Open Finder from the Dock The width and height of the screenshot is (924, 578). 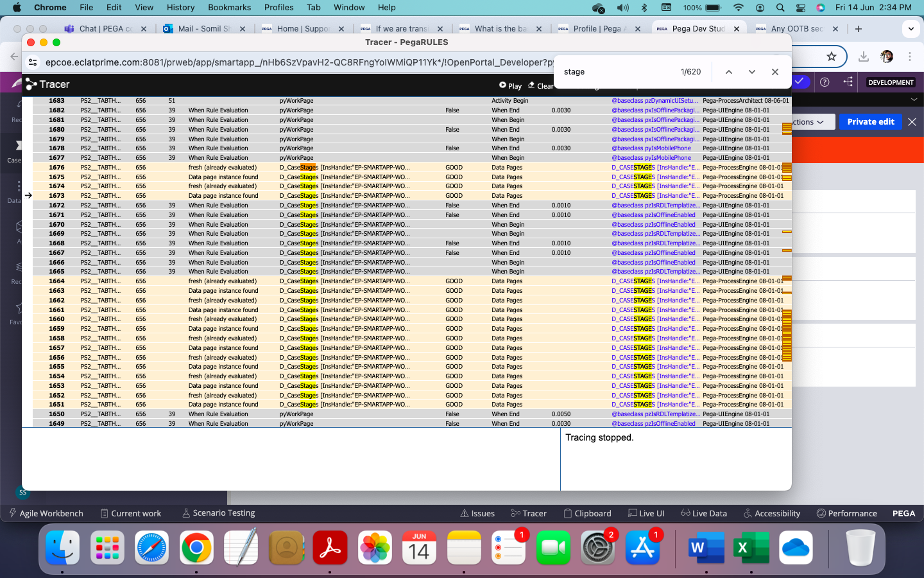pos(63,548)
